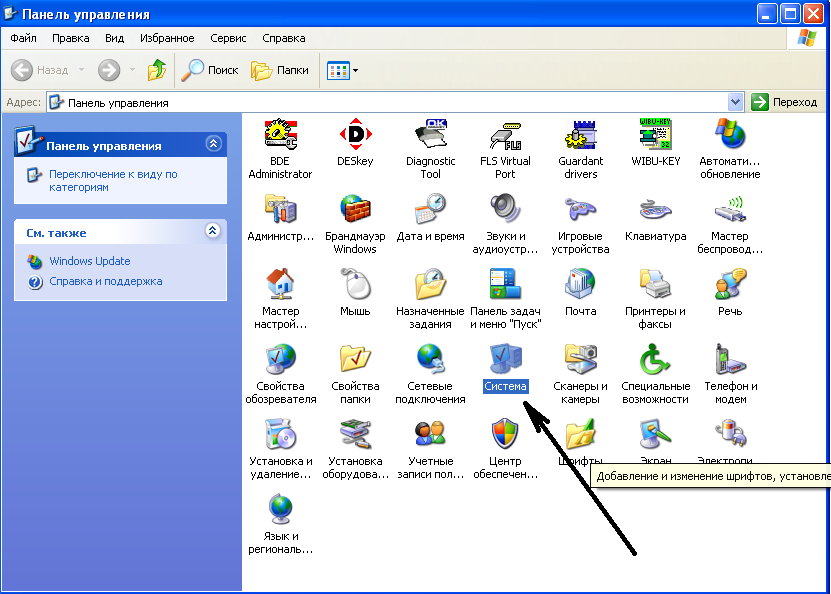Open the Администрирование folder icon

coord(280,209)
